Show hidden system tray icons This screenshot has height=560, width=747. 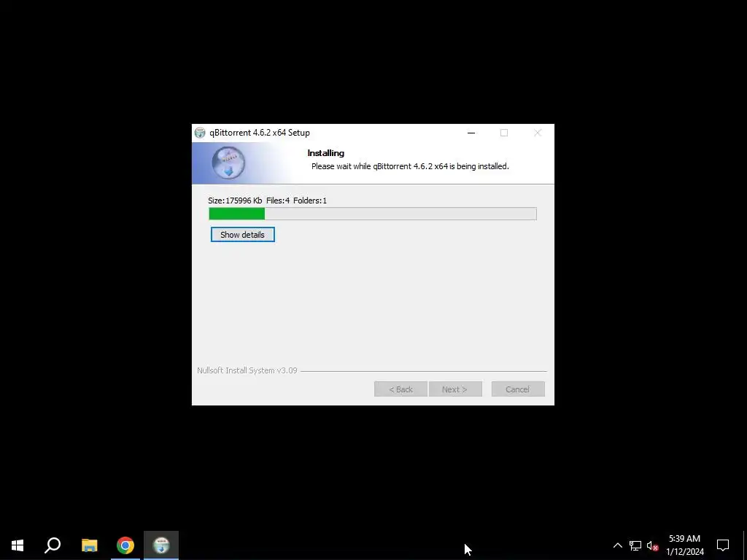point(617,545)
